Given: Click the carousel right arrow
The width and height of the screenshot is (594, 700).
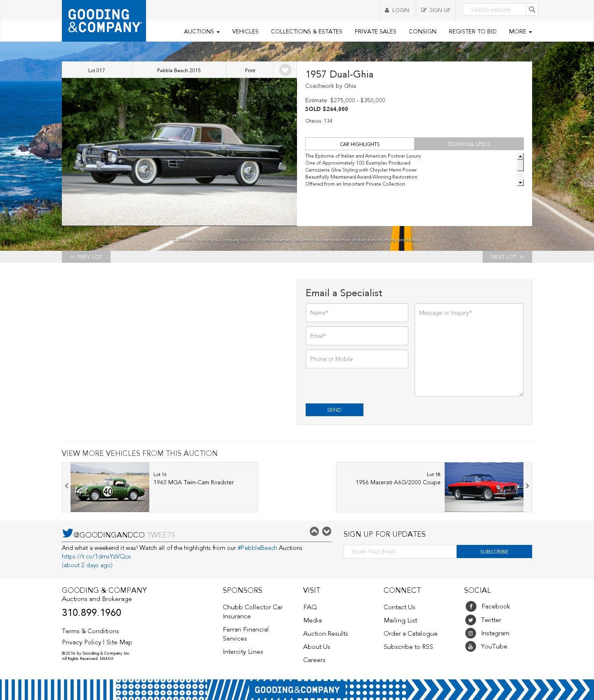Looking at the screenshot, I should coord(527,486).
